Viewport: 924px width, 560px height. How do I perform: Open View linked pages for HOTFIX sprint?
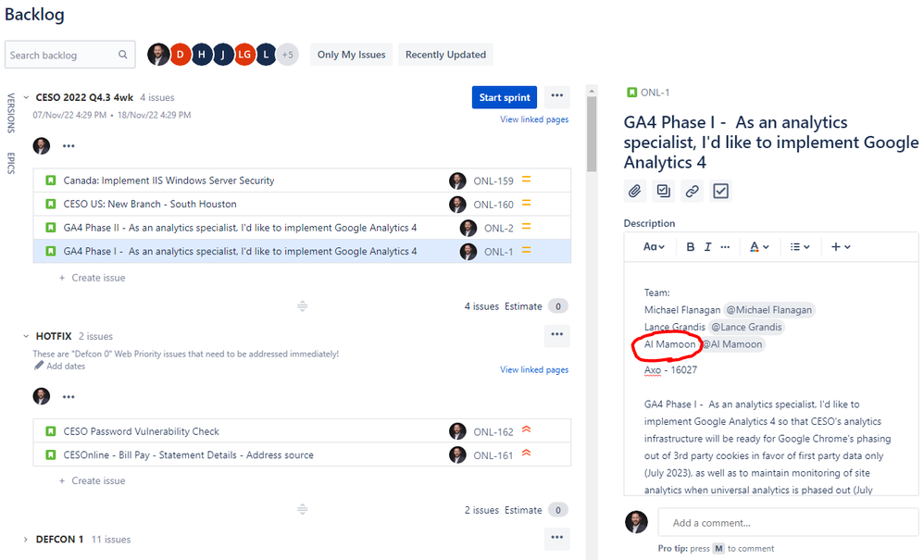[534, 369]
